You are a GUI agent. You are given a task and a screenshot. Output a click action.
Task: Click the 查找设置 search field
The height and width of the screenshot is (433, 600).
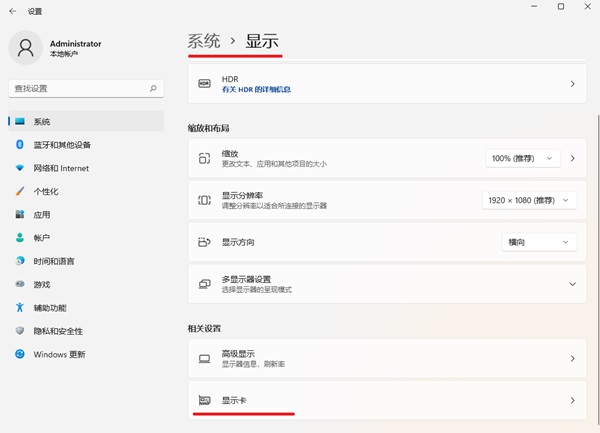pyautogui.click(x=86, y=88)
